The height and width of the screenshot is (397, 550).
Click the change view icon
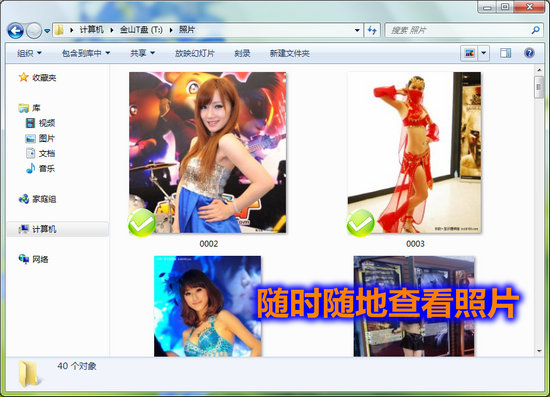coord(469,53)
